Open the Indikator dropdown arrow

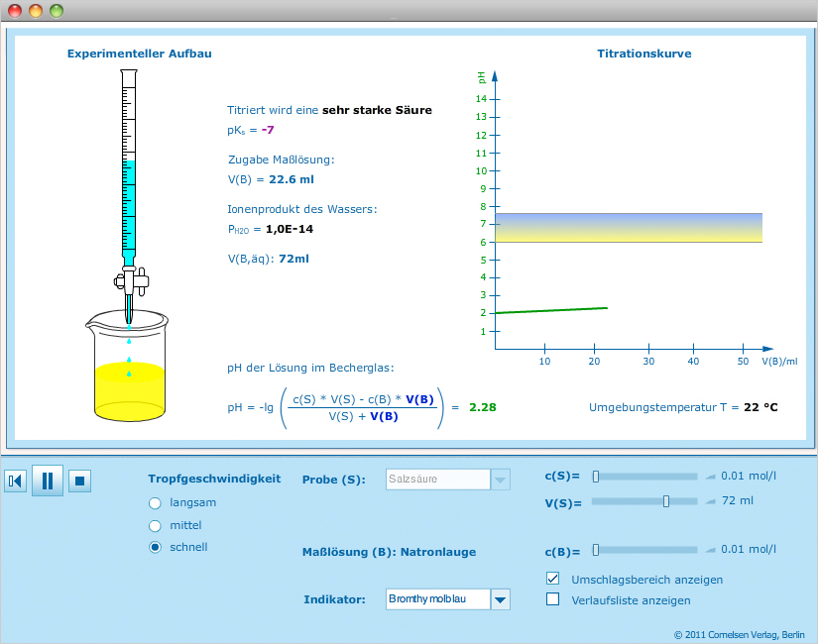tap(501, 599)
